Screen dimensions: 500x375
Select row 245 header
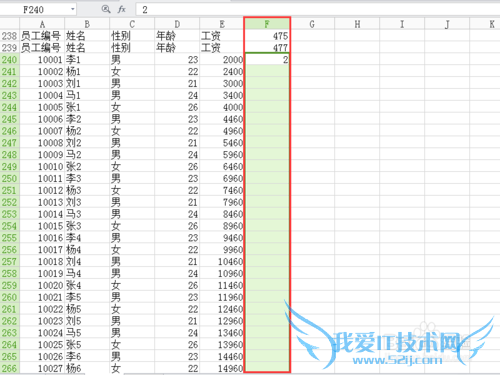[x=10, y=119]
